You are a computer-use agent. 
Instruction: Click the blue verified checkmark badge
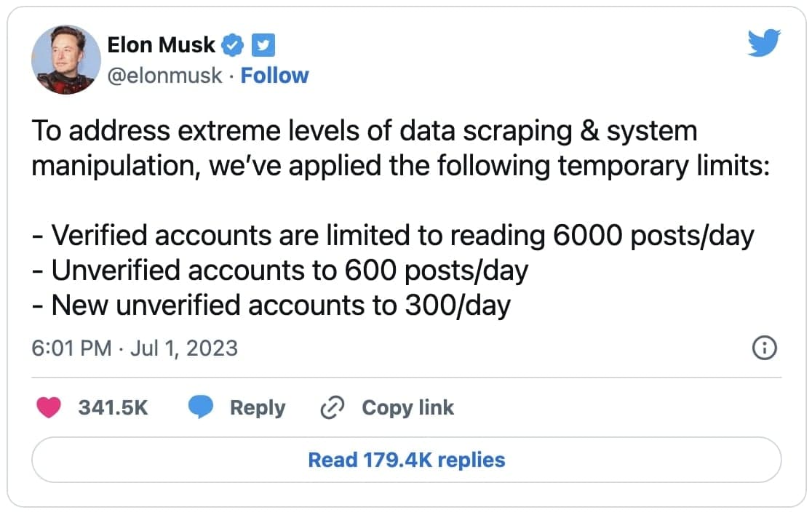coord(233,45)
